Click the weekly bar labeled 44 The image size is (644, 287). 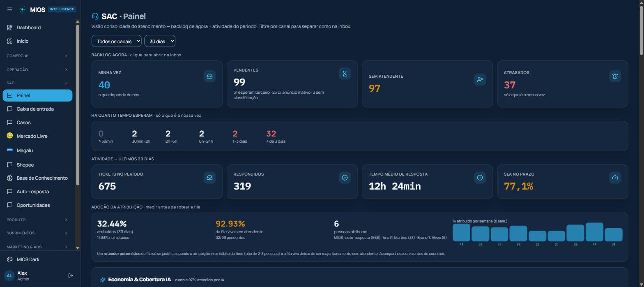[594, 232]
